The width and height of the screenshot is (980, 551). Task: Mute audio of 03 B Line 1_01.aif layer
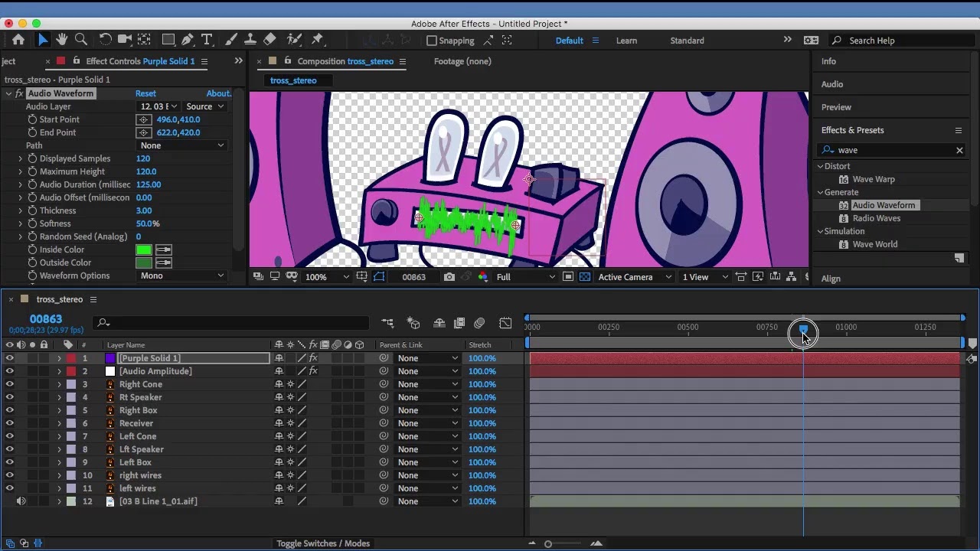point(21,501)
